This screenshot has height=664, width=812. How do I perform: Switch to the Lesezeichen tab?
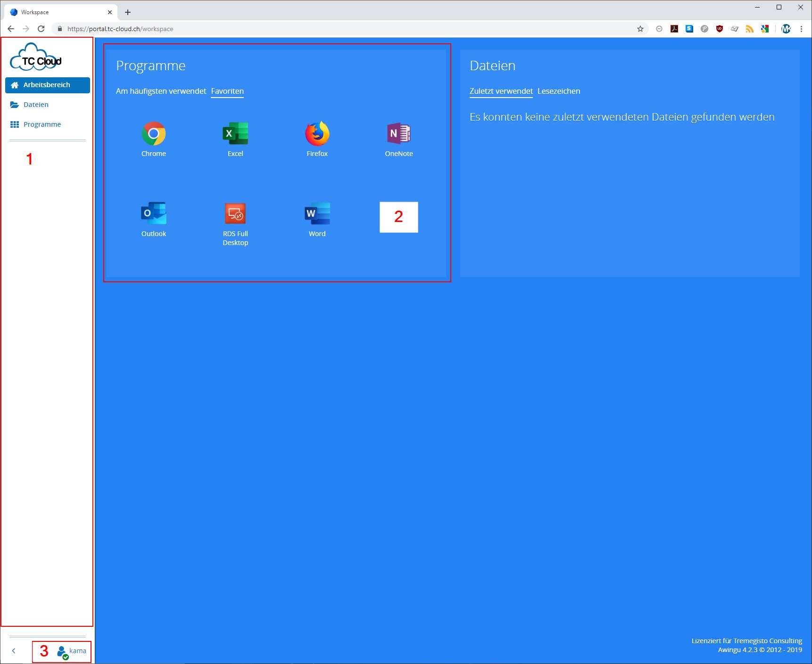[559, 91]
